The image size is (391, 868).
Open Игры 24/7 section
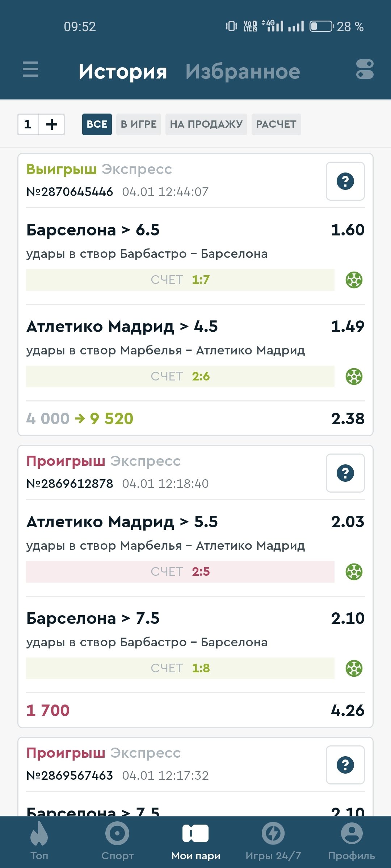click(273, 841)
